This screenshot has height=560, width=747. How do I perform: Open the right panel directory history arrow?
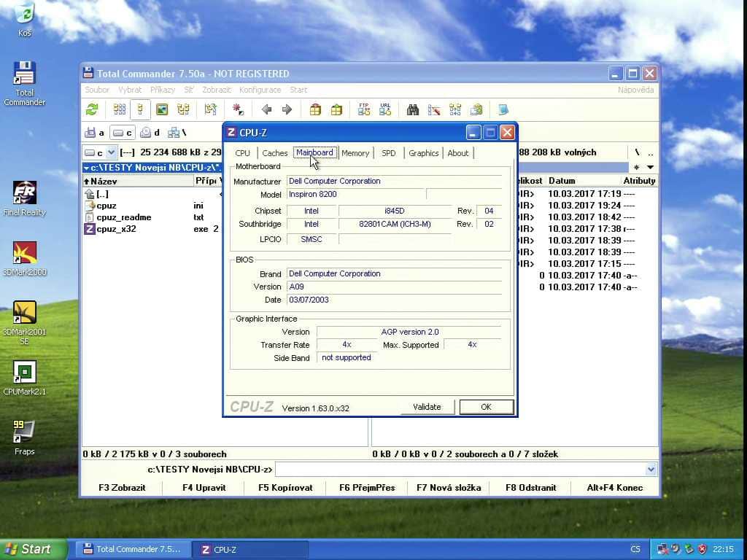[650, 167]
